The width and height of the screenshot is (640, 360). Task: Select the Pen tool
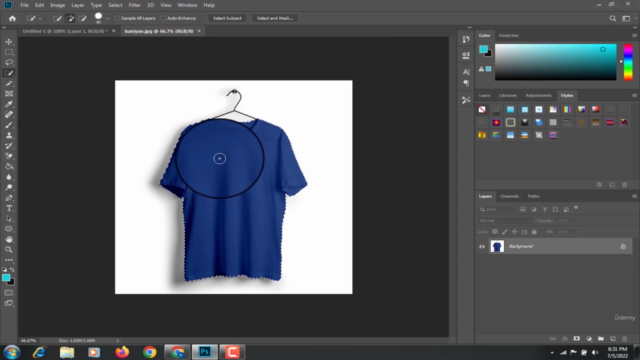click(x=9, y=198)
